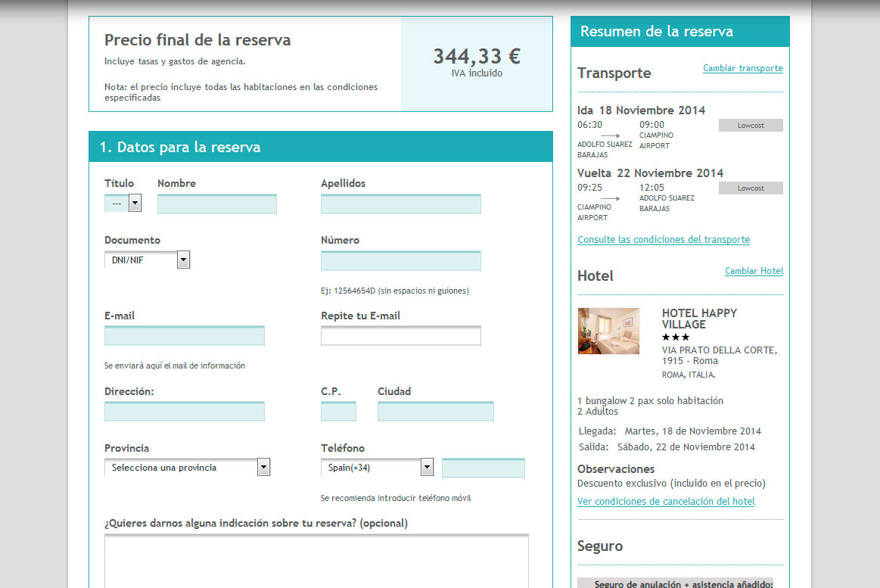This screenshot has width=880, height=588.
Task: Click the reservation comments text area
Action: [316, 560]
